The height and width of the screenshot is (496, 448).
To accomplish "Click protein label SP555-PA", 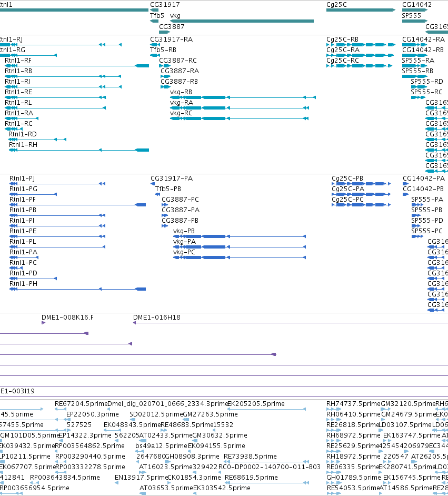I will point(427,199).
